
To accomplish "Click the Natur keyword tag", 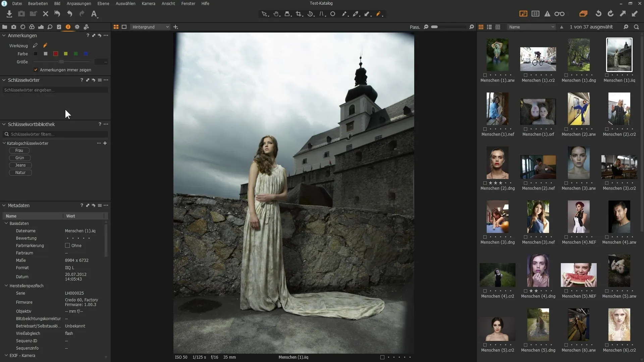I will coord(20,173).
